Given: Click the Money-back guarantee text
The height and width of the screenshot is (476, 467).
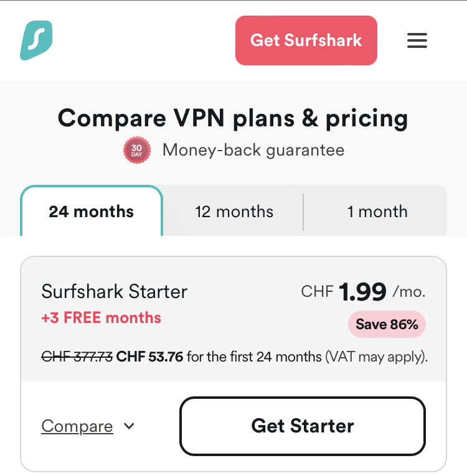Looking at the screenshot, I should coord(253,150).
